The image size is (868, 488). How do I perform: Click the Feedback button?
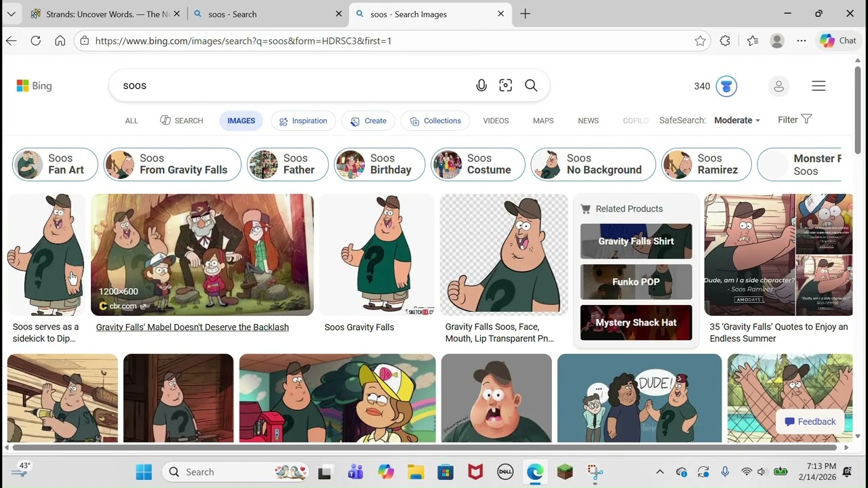tap(810, 422)
